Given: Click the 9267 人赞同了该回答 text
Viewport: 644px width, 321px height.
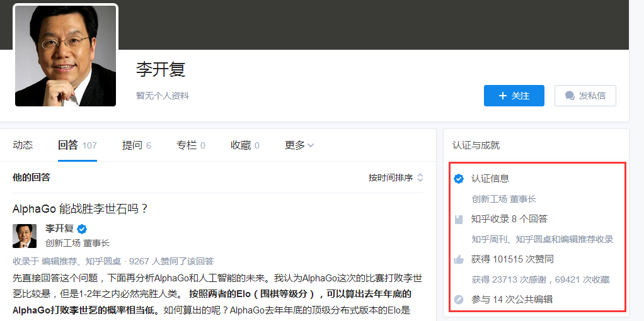Looking at the screenshot, I should point(171,261).
